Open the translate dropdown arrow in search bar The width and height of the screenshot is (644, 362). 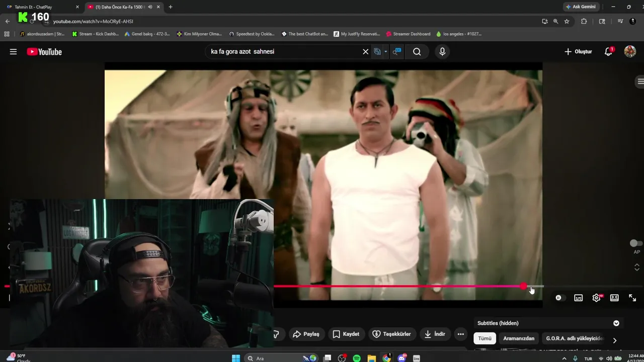point(386,52)
